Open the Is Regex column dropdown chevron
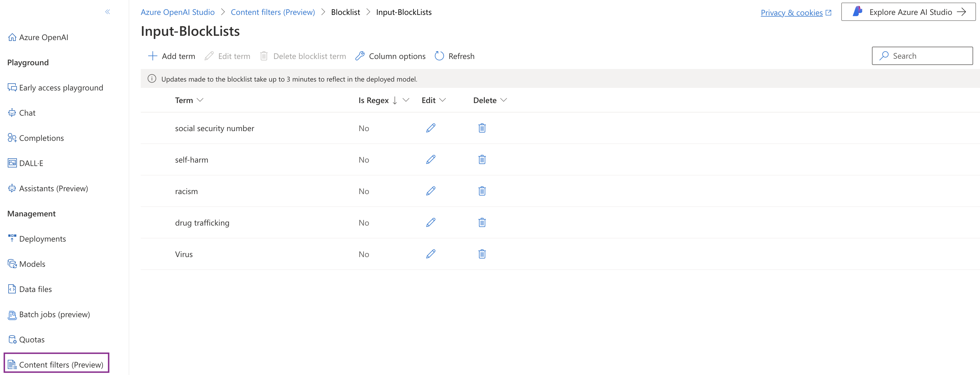Screen dimensions: 980x375 406,100
